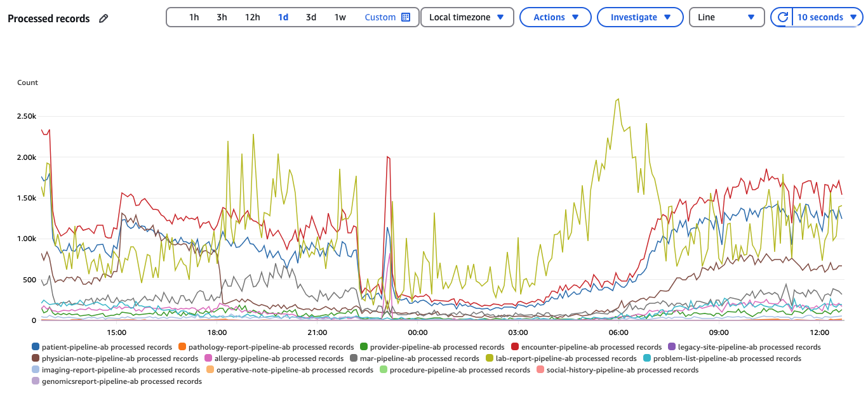Image resolution: width=868 pixels, height=394 pixels.
Task: Open the 10 seconds refresh interval dropdown
Action: [827, 17]
